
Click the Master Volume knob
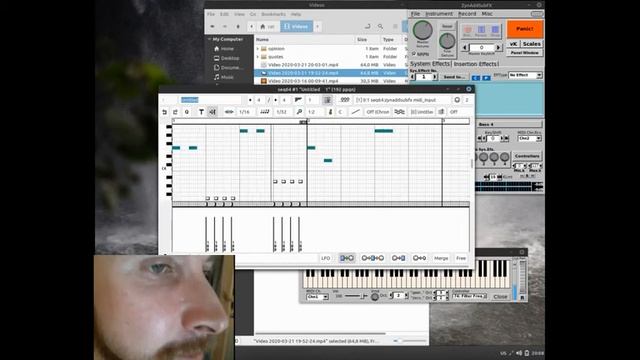click(422, 30)
